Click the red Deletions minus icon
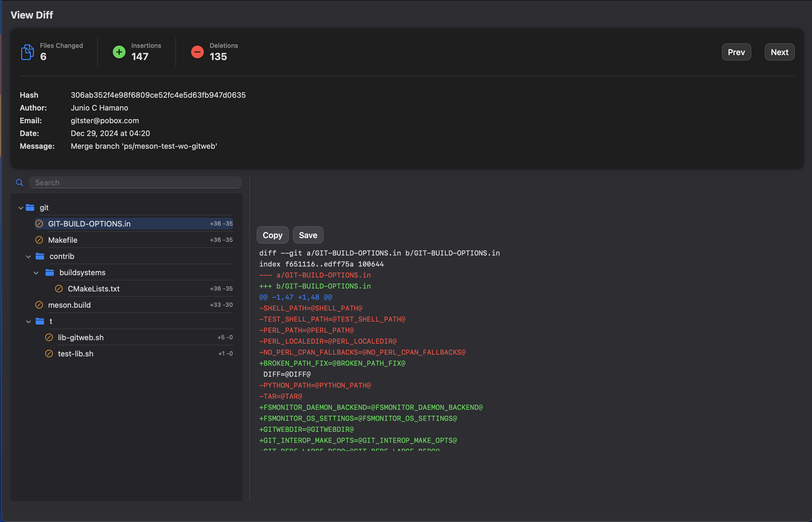 [x=197, y=52]
